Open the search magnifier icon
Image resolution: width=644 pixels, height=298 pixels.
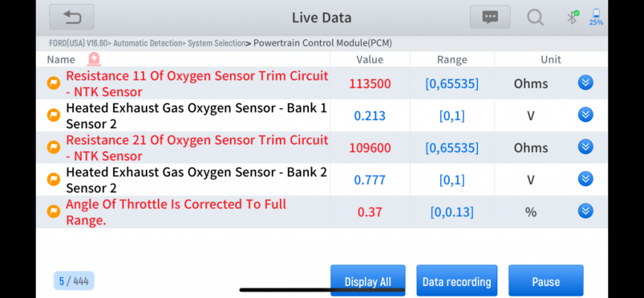535,18
